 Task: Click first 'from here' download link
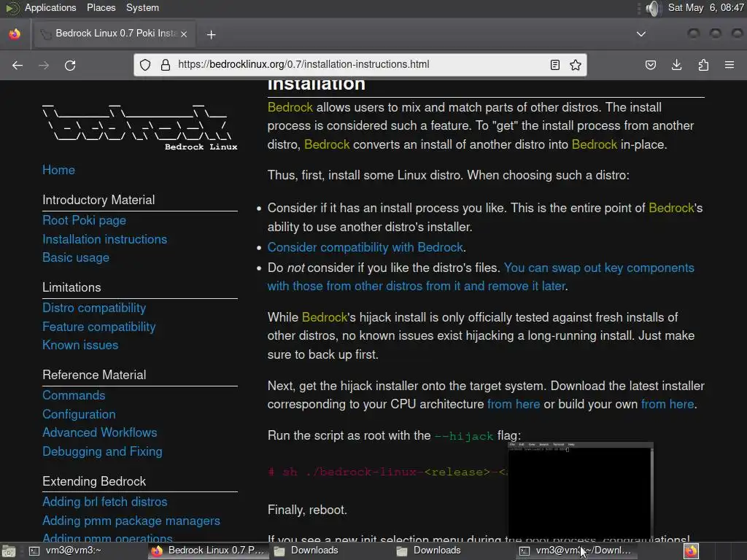tap(514, 404)
